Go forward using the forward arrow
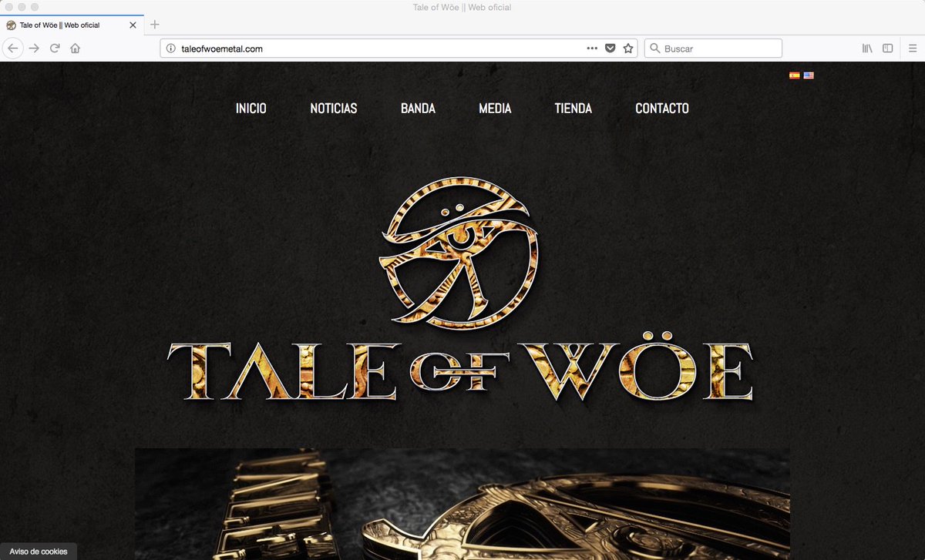This screenshot has height=560, width=925. 34,48
